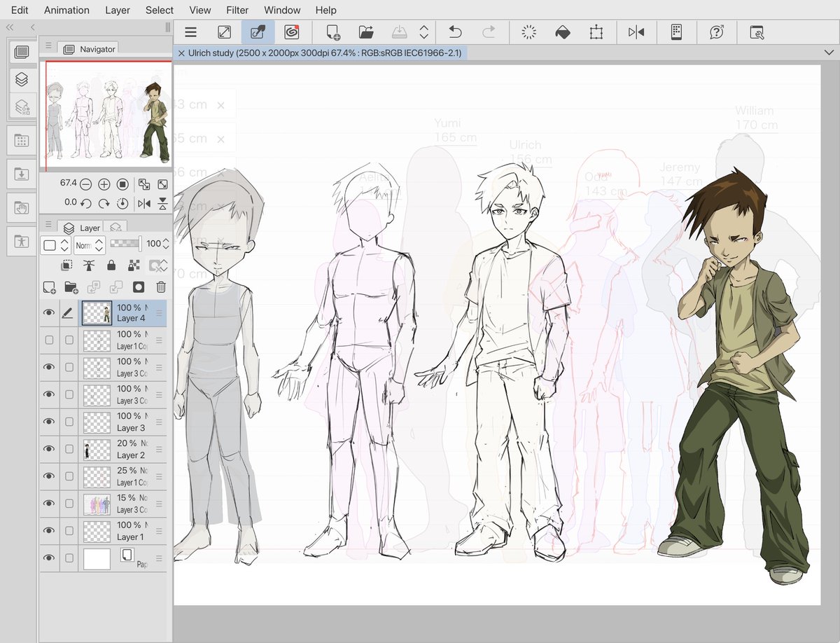Viewport: 840px width, 643px height.
Task: Collapse the palette dock with double chevron
Action: (10, 27)
